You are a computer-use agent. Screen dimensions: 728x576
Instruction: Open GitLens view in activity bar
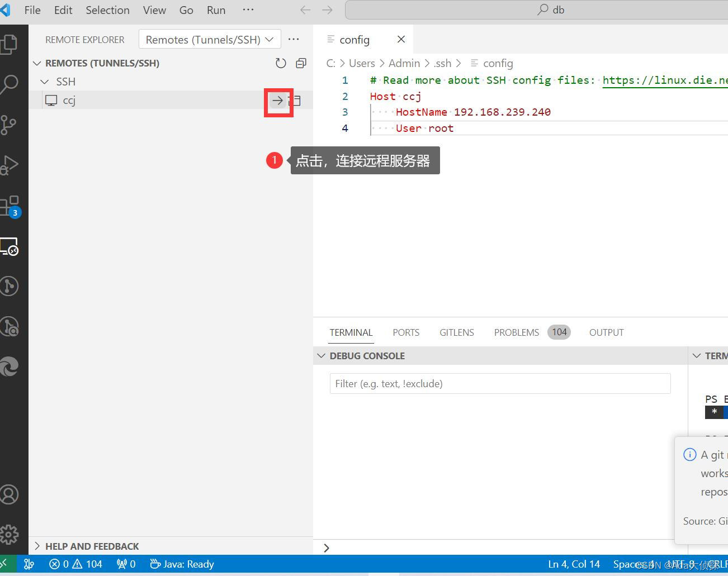click(9, 286)
